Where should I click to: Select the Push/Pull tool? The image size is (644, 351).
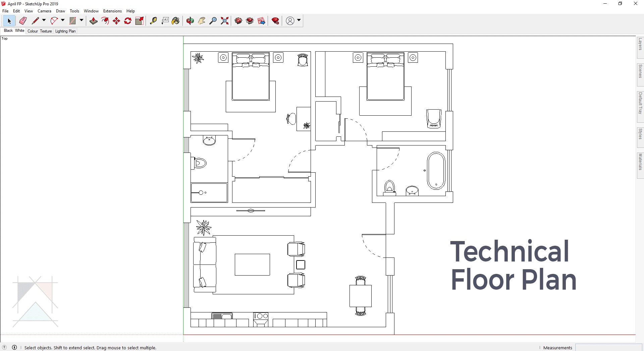pos(94,21)
